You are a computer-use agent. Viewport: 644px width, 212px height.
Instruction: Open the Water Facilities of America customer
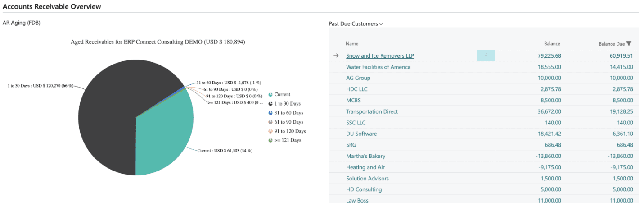(378, 67)
